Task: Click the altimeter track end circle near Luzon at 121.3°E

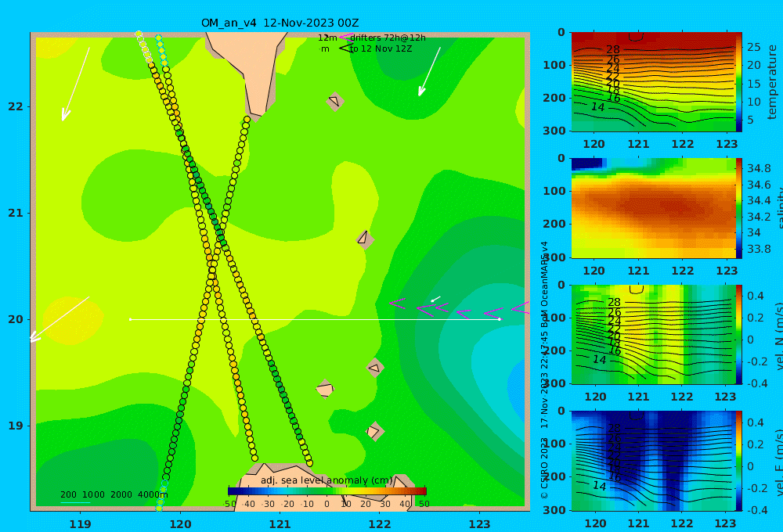Action: 309,463
